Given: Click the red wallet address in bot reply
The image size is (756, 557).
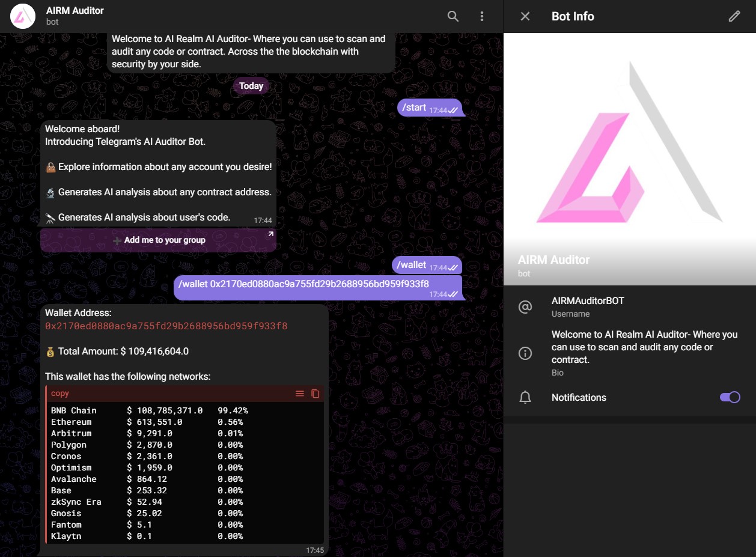Looking at the screenshot, I should click(x=166, y=326).
